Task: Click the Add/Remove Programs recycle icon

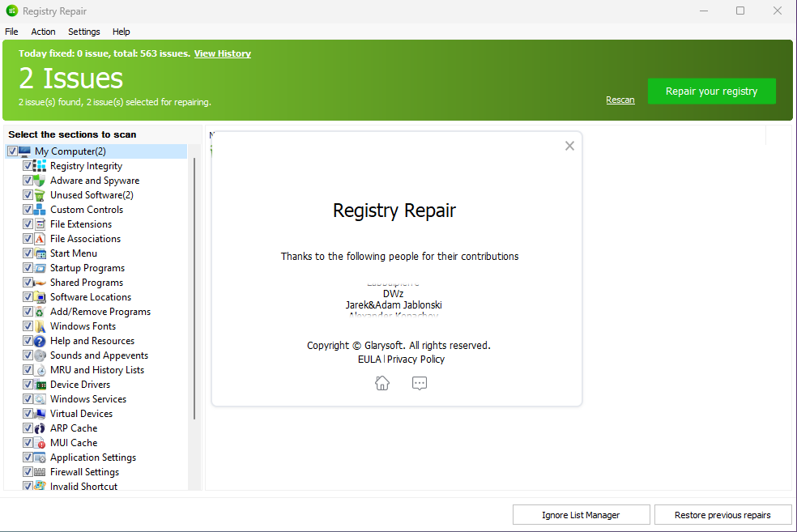Action: [x=40, y=312]
